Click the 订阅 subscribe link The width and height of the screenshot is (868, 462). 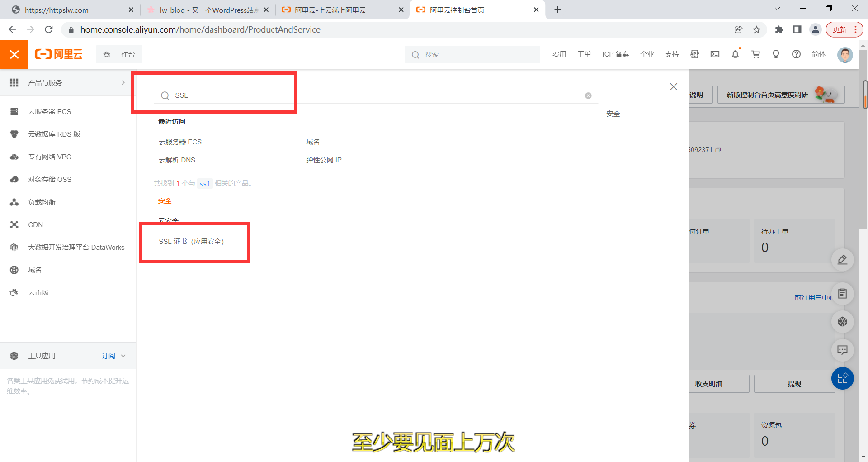108,356
